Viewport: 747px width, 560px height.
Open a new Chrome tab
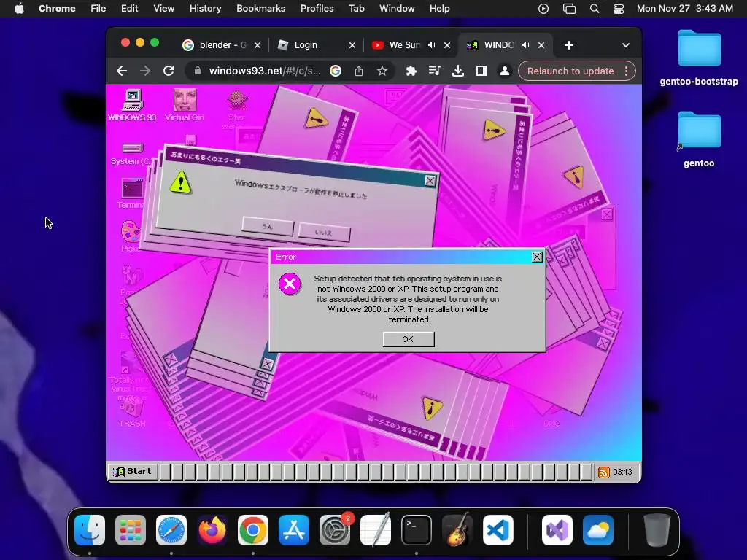pyautogui.click(x=569, y=45)
